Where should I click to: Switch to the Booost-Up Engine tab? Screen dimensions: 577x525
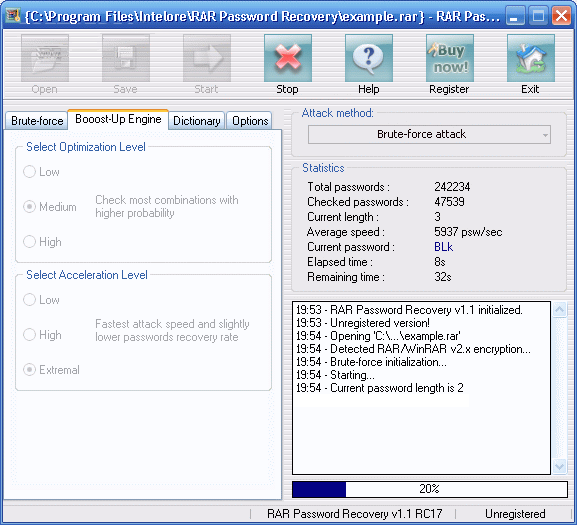tap(118, 119)
